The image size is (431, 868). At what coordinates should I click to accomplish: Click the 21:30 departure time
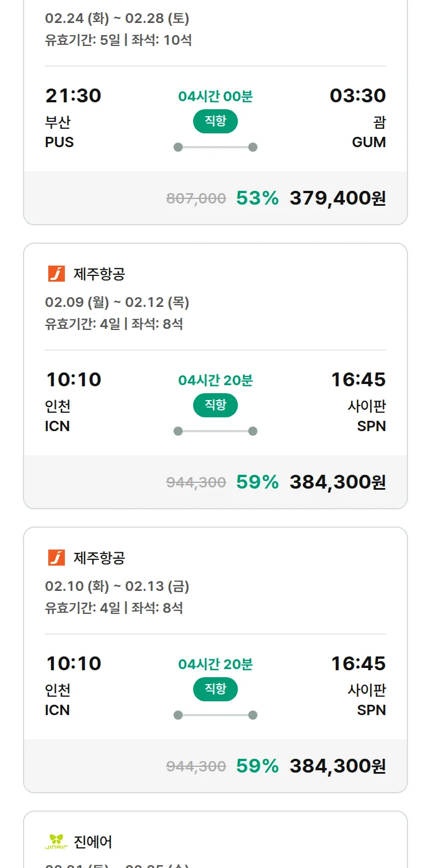click(x=74, y=95)
